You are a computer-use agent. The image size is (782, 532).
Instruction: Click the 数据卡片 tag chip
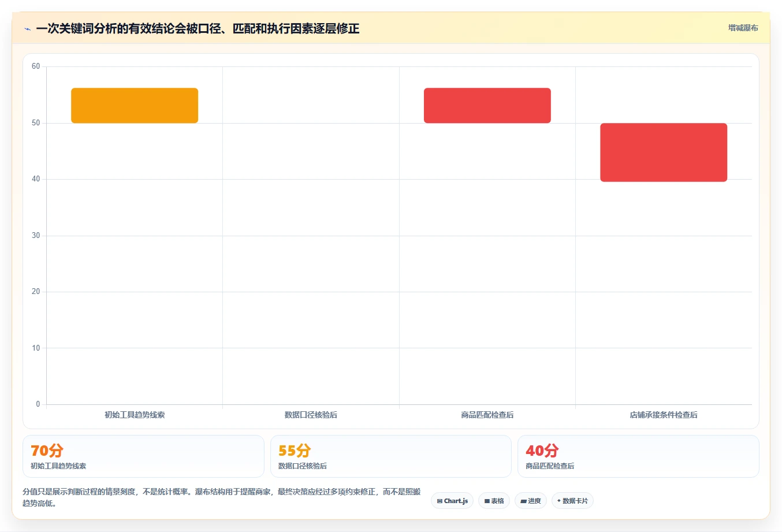click(572, 501)
